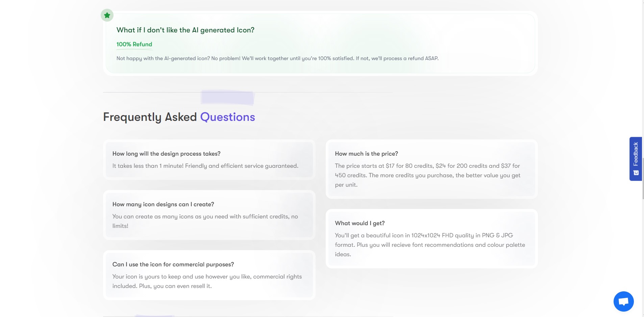Screen dimensions: 644x317
Task: Click the refund guarantee description text
Action: 277,58
